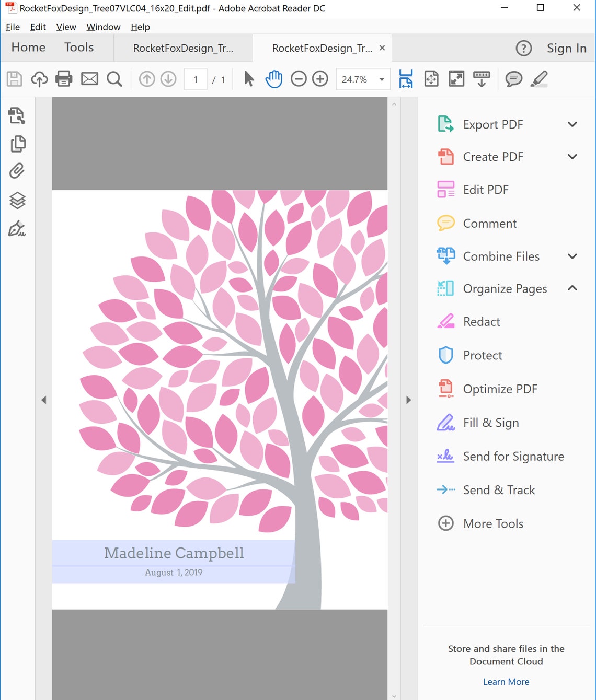This screenshot has width=596, height=700.
Task: Click the Madeline Campbell name field
Action: (174, 553)
